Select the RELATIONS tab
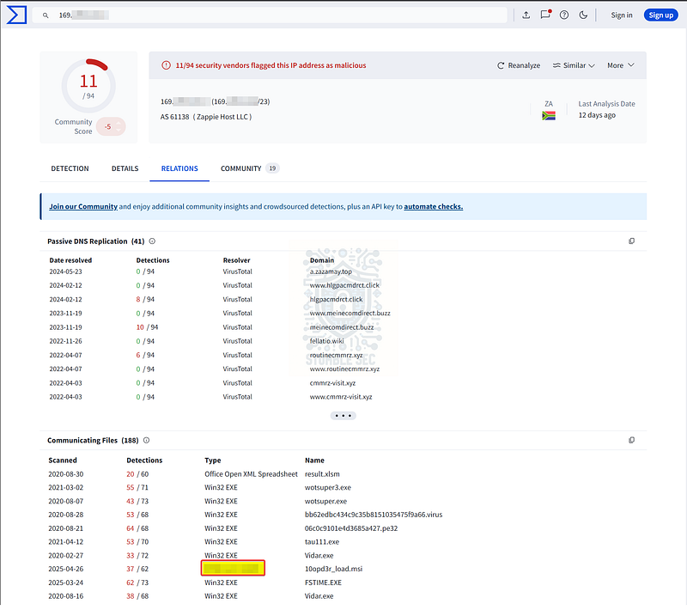 pyautogui.click(x=179, y=168)
